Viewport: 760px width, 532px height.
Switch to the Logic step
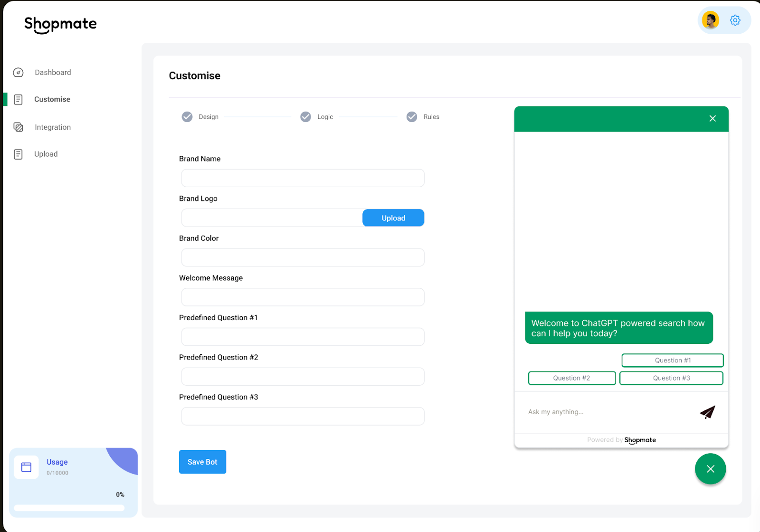[325, 117]
